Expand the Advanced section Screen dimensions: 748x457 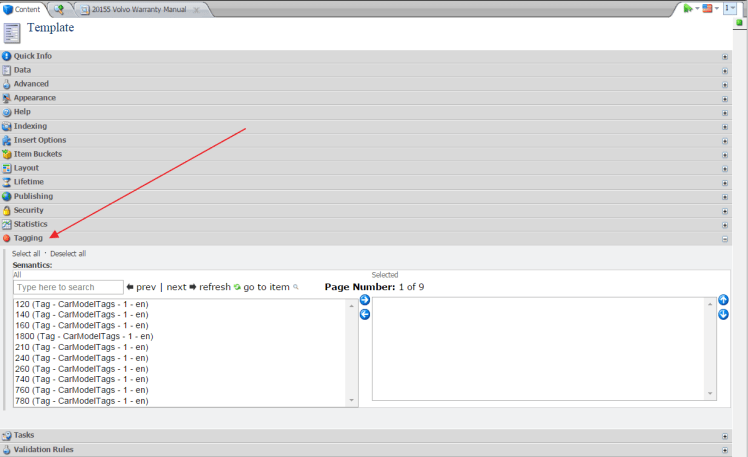725,85
